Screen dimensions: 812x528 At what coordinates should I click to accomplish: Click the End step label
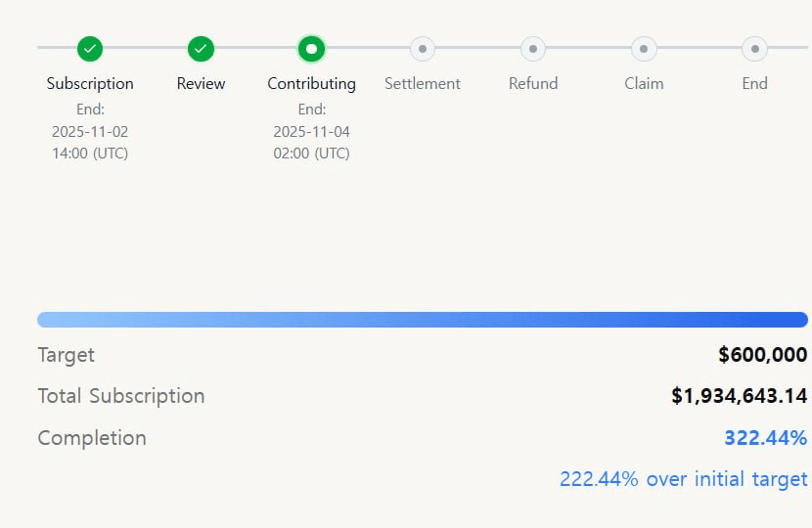pyautogui.click(x=754, y=83)
